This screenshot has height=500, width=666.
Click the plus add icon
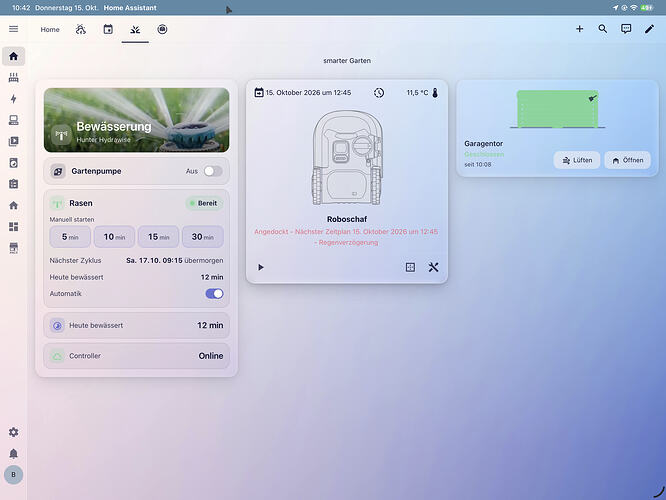point(579,29)
